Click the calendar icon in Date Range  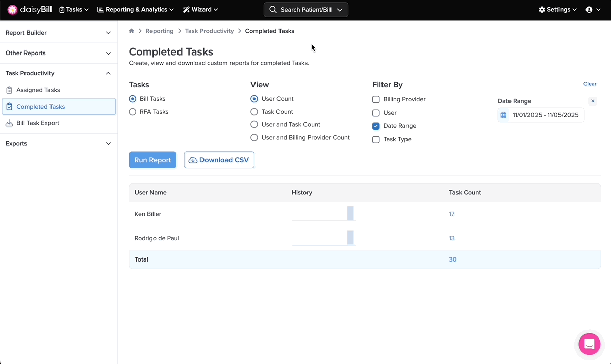point(503,115)
